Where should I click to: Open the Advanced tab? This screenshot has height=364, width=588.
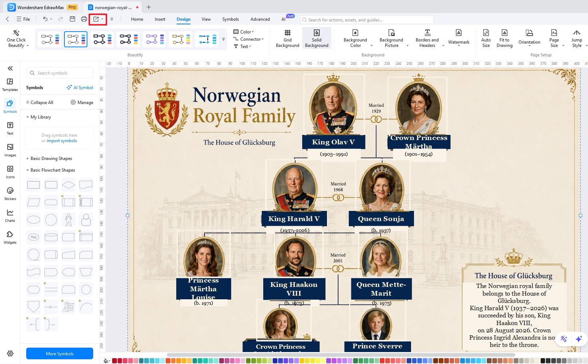pyautogui.click(x=260, y=19)
